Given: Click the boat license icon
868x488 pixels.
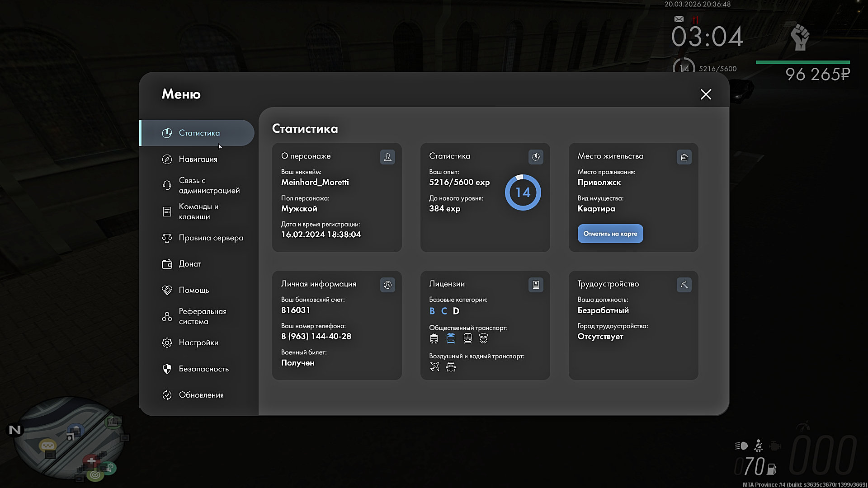Looking at the screenshot, I should pos(451,366).
